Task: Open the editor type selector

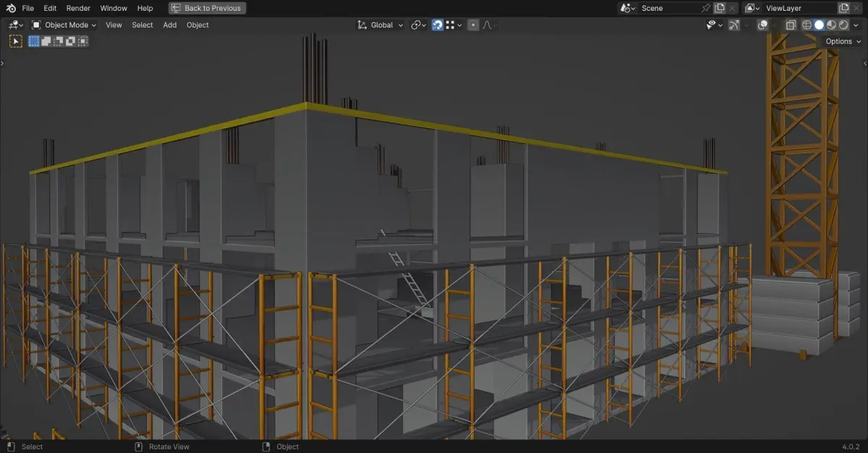Action: coord(15,25)
